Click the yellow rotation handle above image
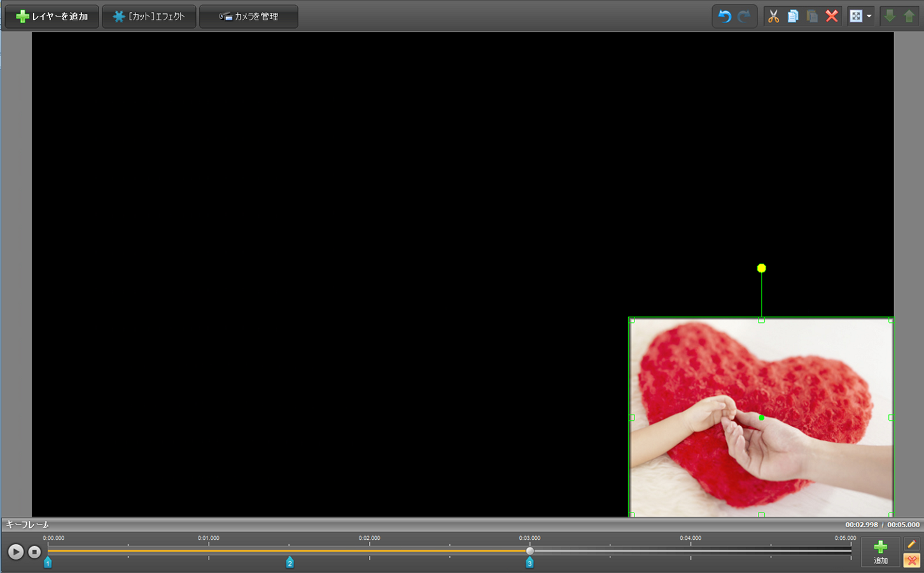Viewport: 924px width, 573px height. pyautogui.click(x=761, y=269)
